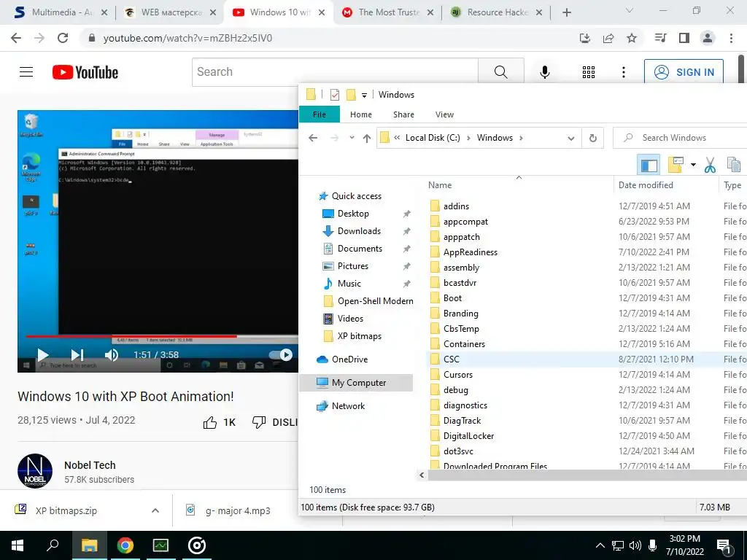Open Documents in navigation pane
This screenshot has height=560, width=747.
pyautogui.click(x=360, y=249)
